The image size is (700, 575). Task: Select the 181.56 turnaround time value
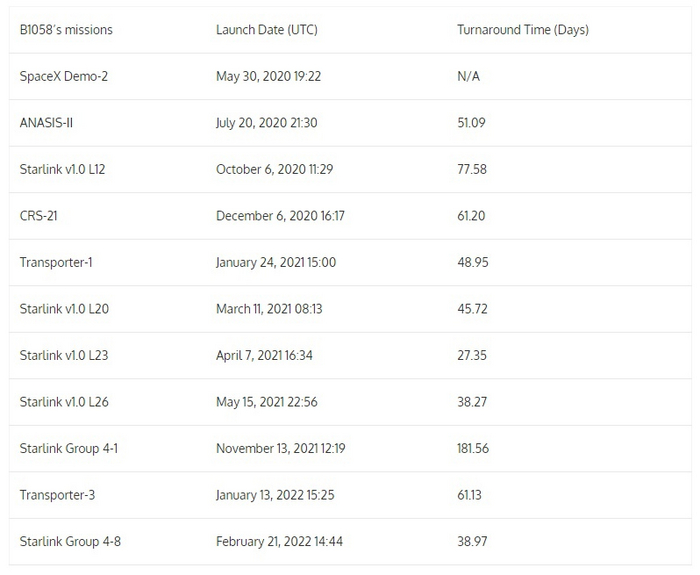click(x=473, y=449)
